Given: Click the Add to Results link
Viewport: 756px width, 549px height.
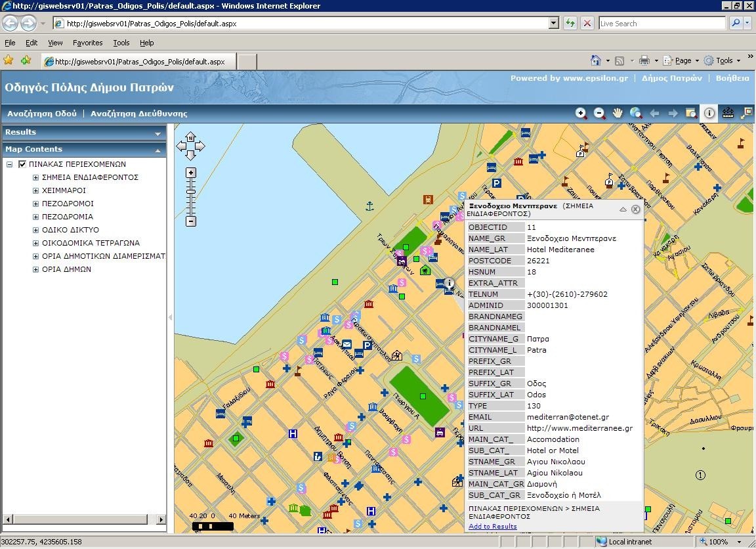Looking at the screenshot, I should coord(492,526).
